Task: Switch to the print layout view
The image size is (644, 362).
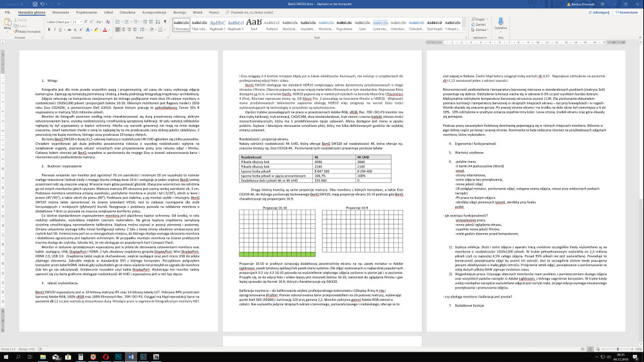Action: point(590,349)
